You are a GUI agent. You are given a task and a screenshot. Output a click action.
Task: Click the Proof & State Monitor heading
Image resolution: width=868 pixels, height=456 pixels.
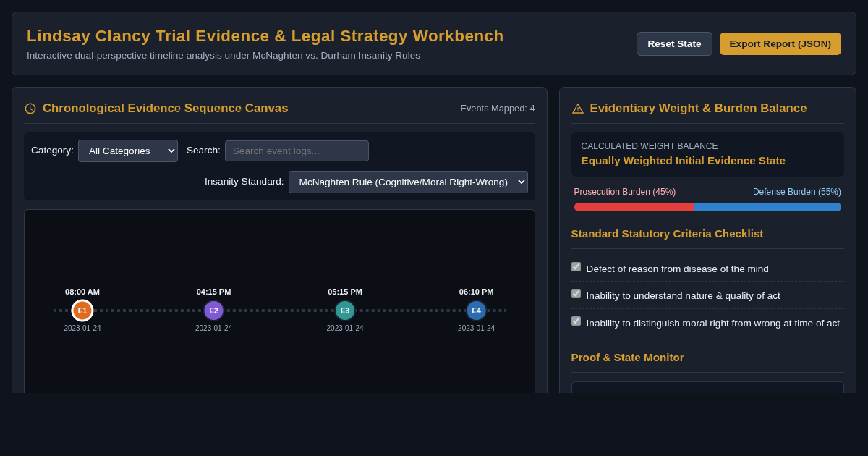pyautogui.click(x=627, y=358)
